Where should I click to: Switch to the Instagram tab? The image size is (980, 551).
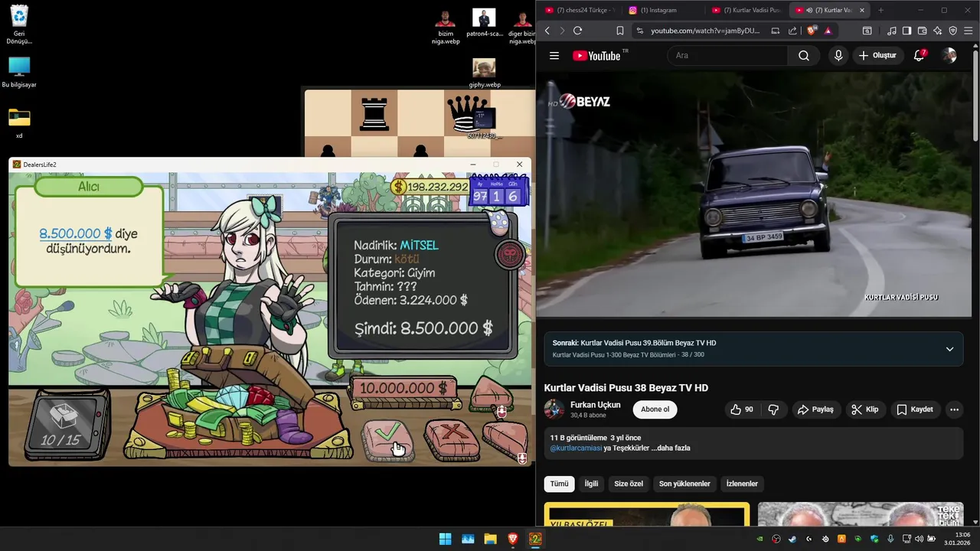point(661,10)
